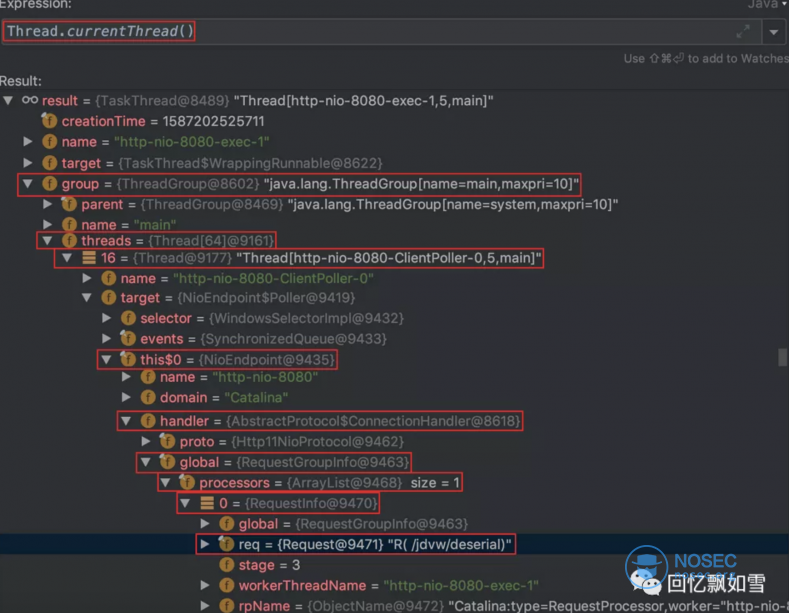Click the array element icon for item 16

(89, 258)
